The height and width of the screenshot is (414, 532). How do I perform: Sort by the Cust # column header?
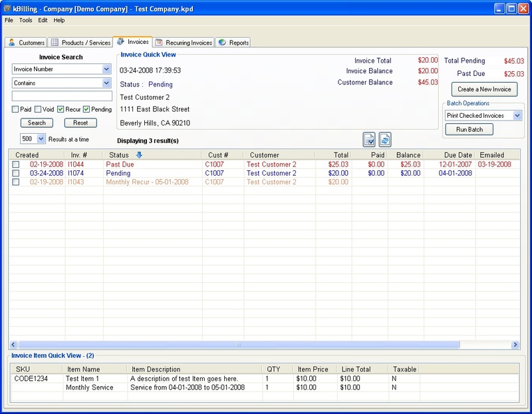(223, 155)
